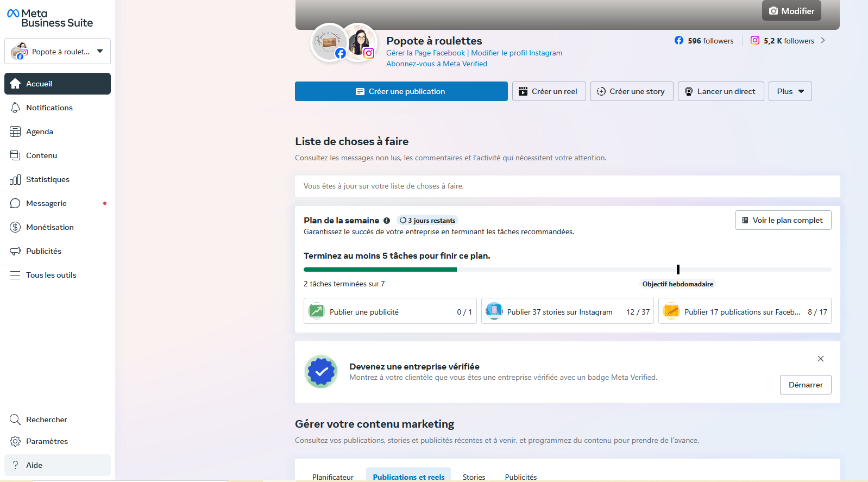Screen dimensions: 868x482
Task: Click the Statistiques bar chart icon
Action: point(15,179)
